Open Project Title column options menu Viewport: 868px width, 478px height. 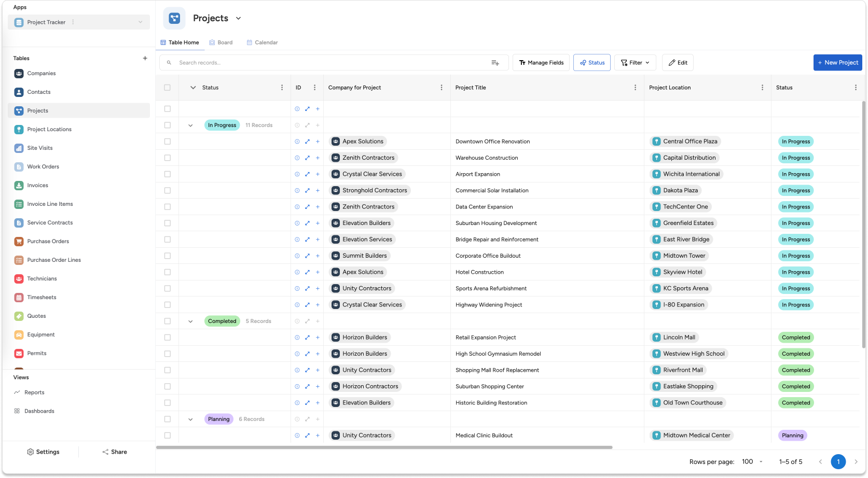635,88
